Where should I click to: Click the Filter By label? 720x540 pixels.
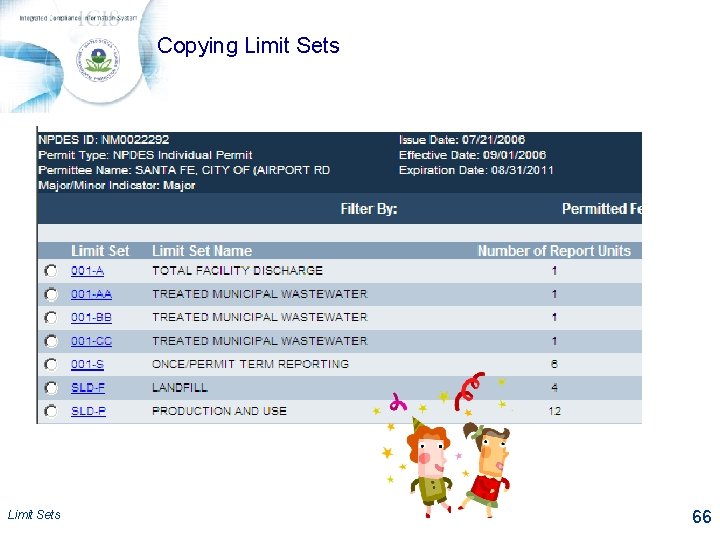tap(369, 209)
